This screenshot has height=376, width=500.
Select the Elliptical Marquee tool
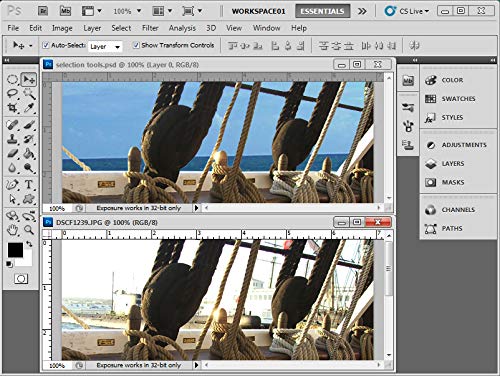pyautogui.click(x=12, y=79)
